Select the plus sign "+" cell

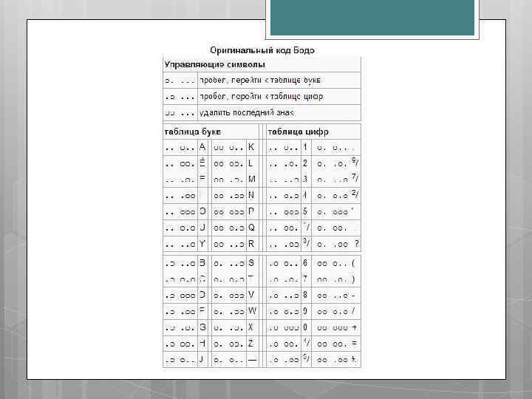coord(354,327)
